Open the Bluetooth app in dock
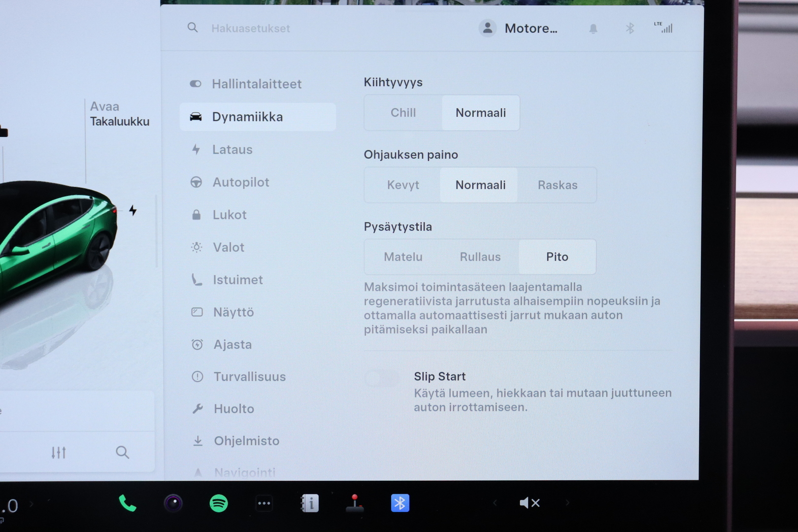 coord(400,503)
